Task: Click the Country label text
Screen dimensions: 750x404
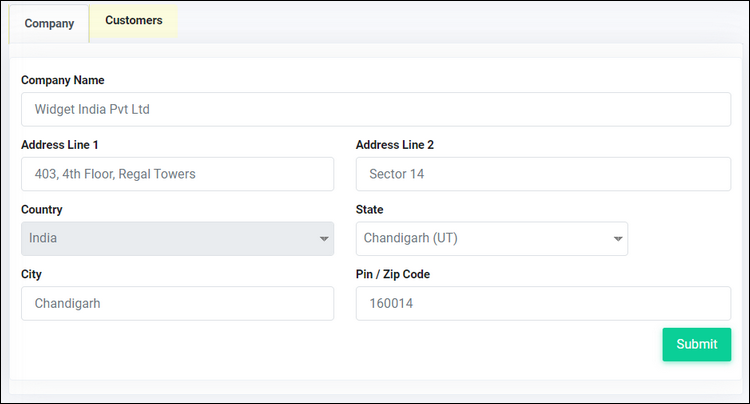Action: (42, 209)
